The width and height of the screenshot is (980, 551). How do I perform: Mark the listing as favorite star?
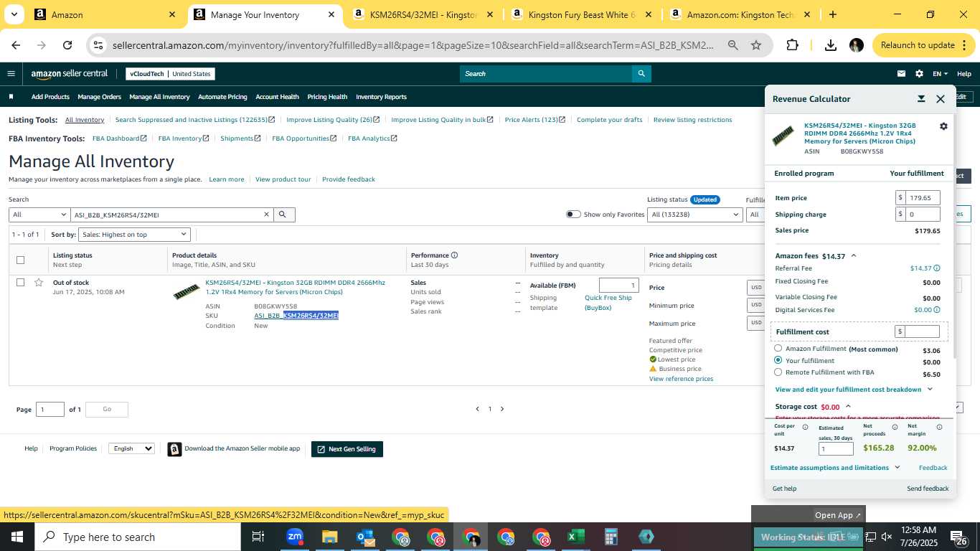(39, 282)
